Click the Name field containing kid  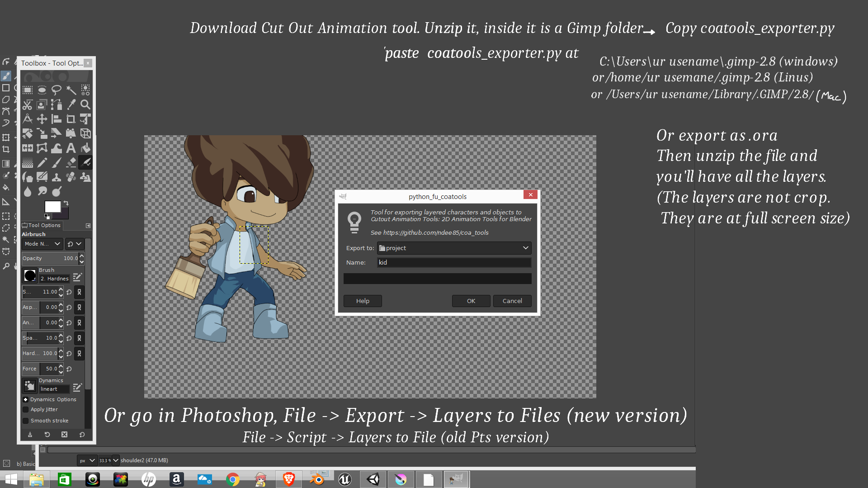(x=454, y=262)
